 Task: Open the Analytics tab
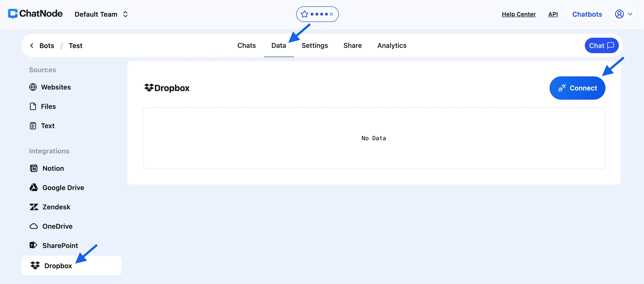(392, 46)
